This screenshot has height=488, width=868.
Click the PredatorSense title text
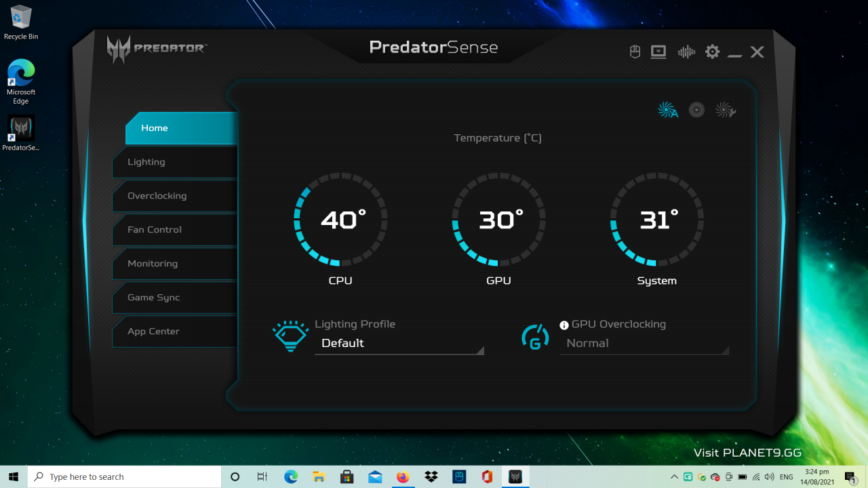(x=433, y=47)
